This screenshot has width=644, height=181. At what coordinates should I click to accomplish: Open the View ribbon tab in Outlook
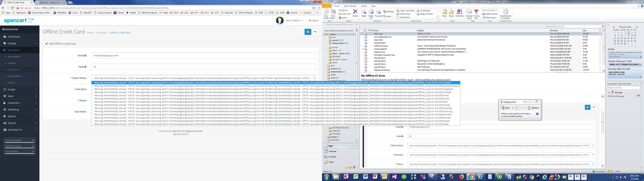[373, 6]
